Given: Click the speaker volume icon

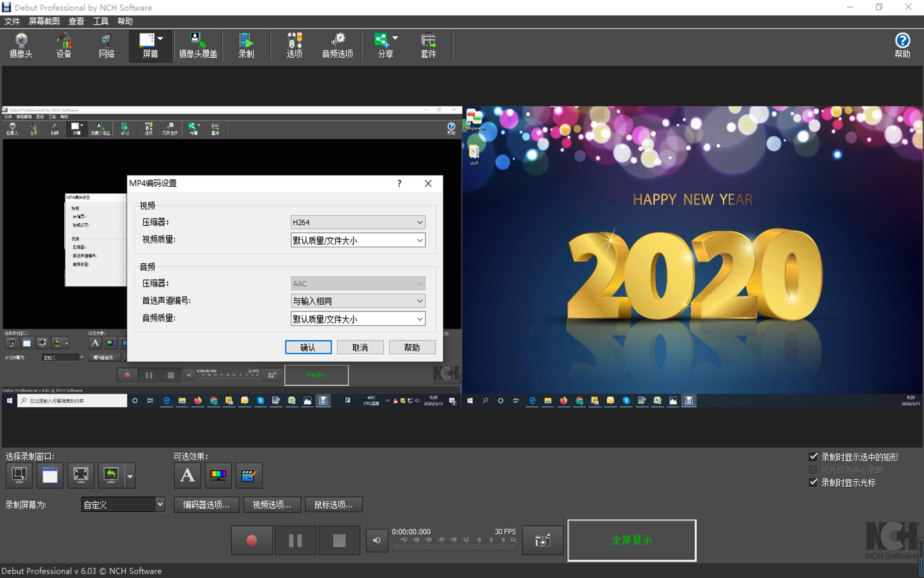Looking at the screenshot, I should (377, 541).
